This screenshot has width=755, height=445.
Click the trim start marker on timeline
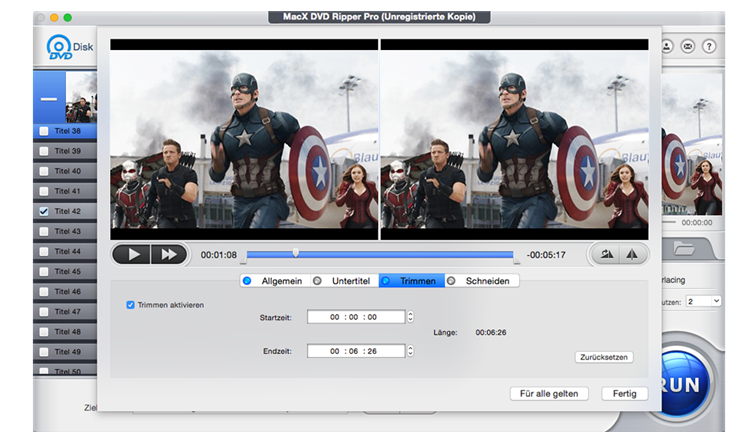[244, 261]
